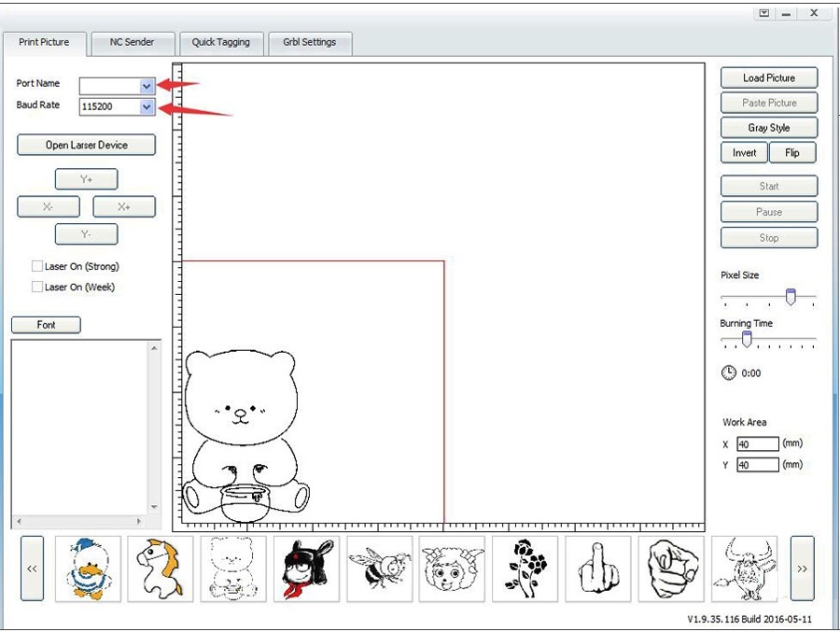Select the duck thumbnail image

click(x=88, y=569)
